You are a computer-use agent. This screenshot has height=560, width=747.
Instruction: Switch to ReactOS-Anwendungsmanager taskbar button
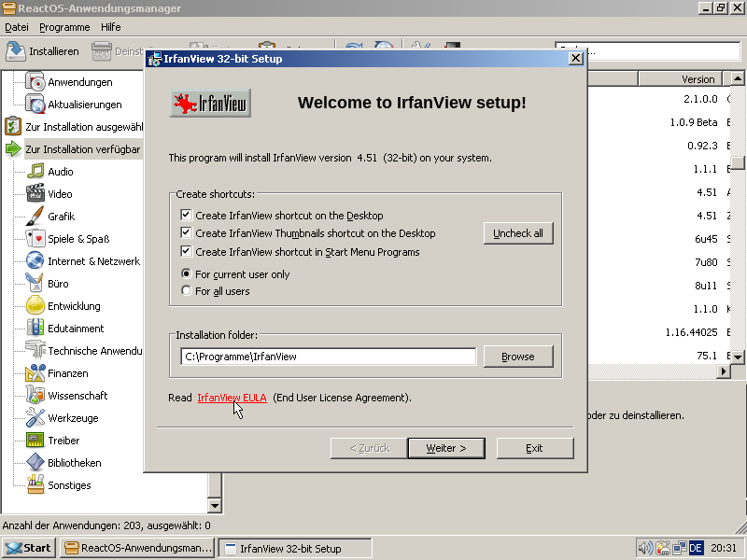pyautogui.click(x=137, y=548)
